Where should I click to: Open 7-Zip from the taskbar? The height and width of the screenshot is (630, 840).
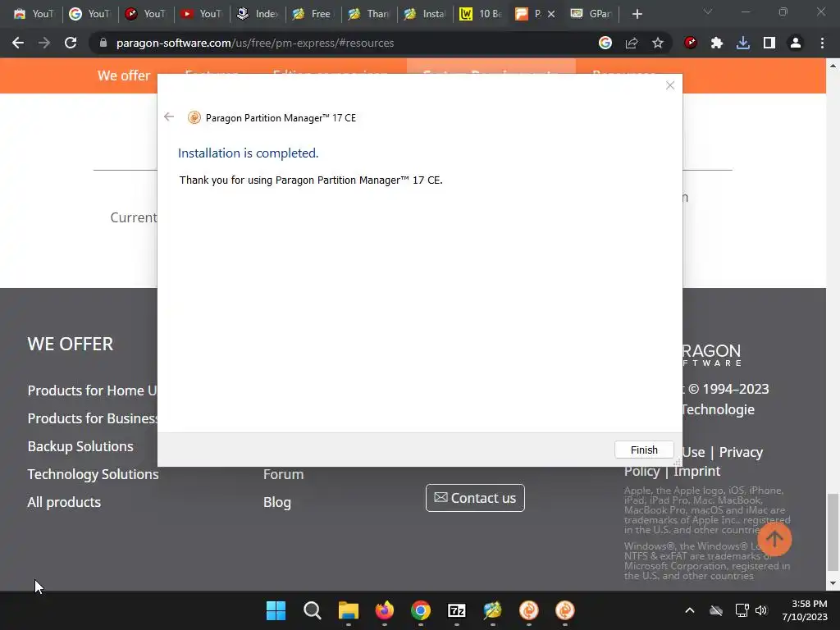click(x=456, y=610)
